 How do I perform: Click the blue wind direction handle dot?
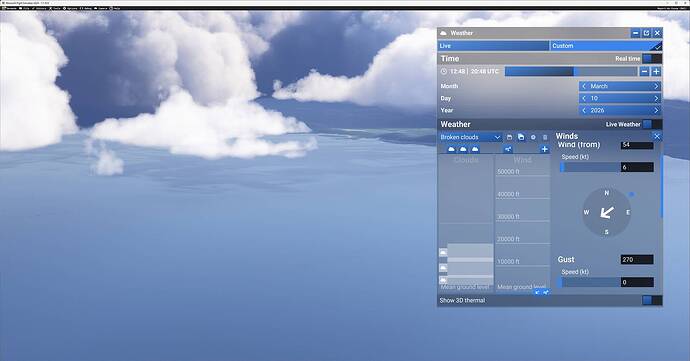click(x=632, y=194)
